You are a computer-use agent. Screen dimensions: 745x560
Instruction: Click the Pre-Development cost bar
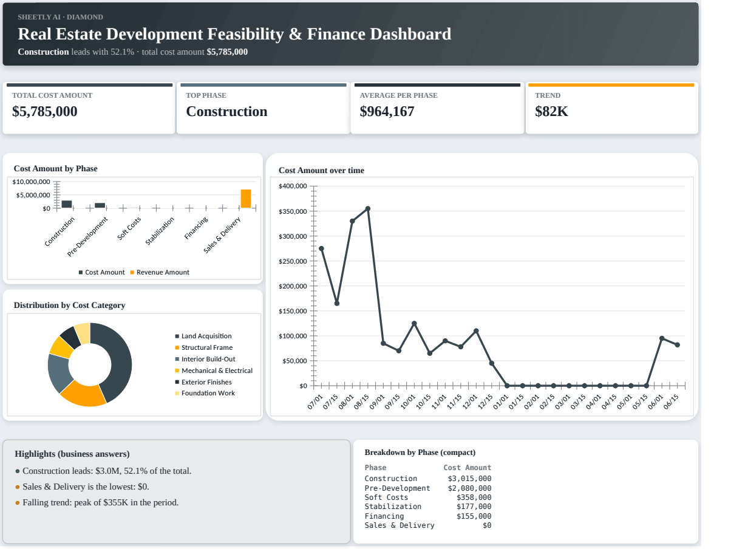[x=100, y=205]
